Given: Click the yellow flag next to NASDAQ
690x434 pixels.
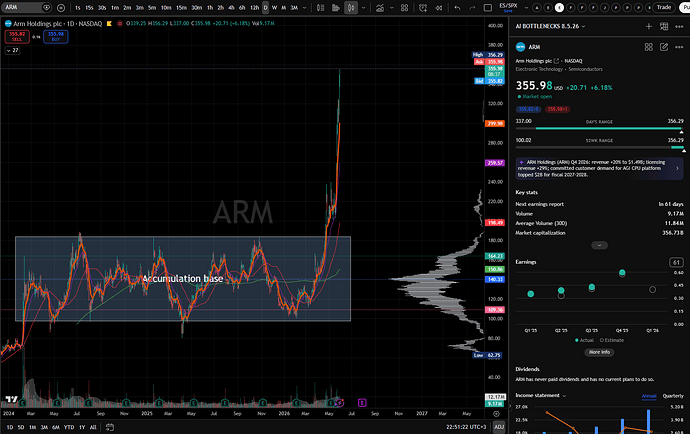Looking at the screenshot, I should click(x=109, y=23).
